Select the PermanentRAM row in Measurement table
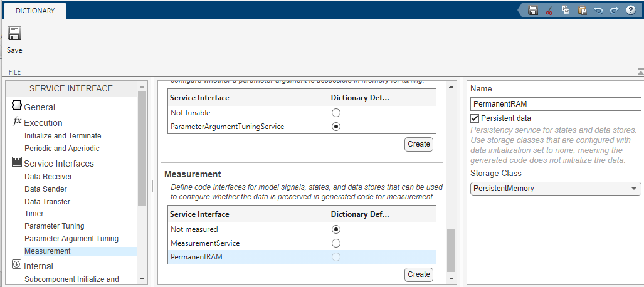Image resolution: width=644 pixels, height=287 pixels. [x=251, y=257]
